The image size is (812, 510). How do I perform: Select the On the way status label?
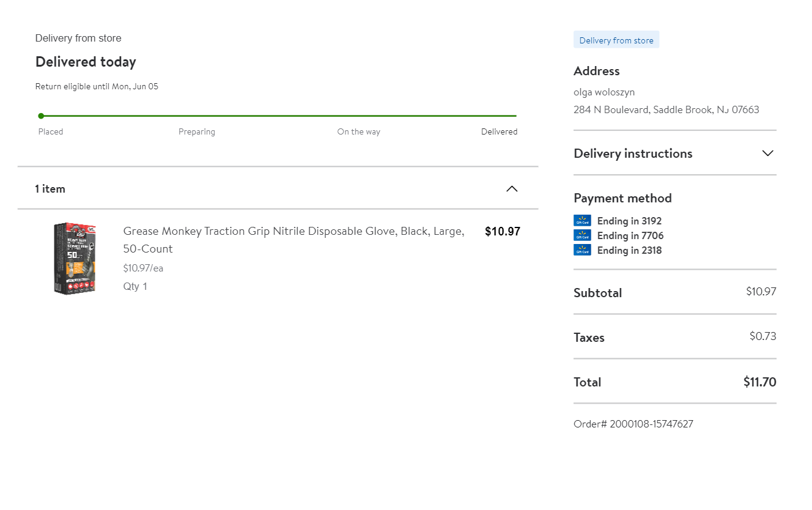pyautogui.click(x=359, y=131)
